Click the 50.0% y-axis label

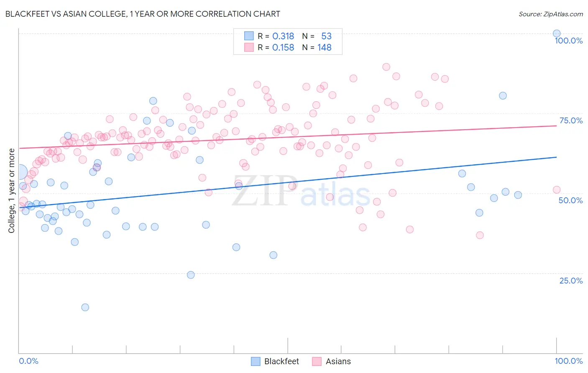click(571, 200)
